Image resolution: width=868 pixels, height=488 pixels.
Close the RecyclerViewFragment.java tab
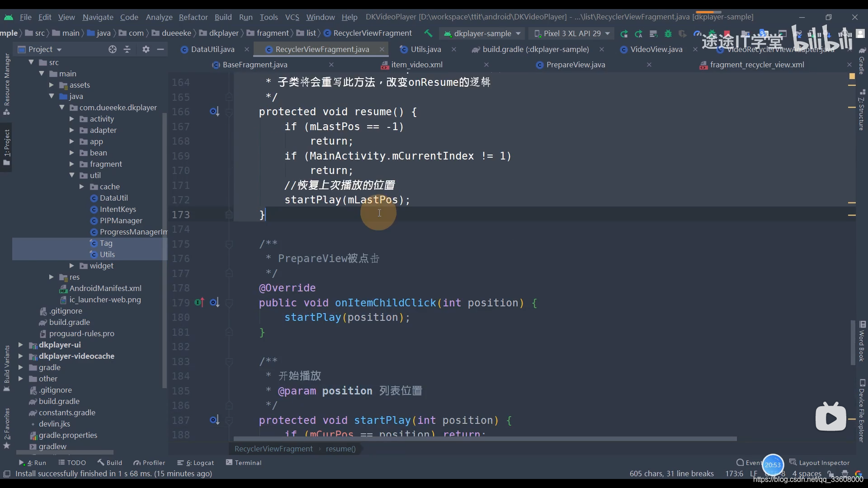click(x=382, y=49)
